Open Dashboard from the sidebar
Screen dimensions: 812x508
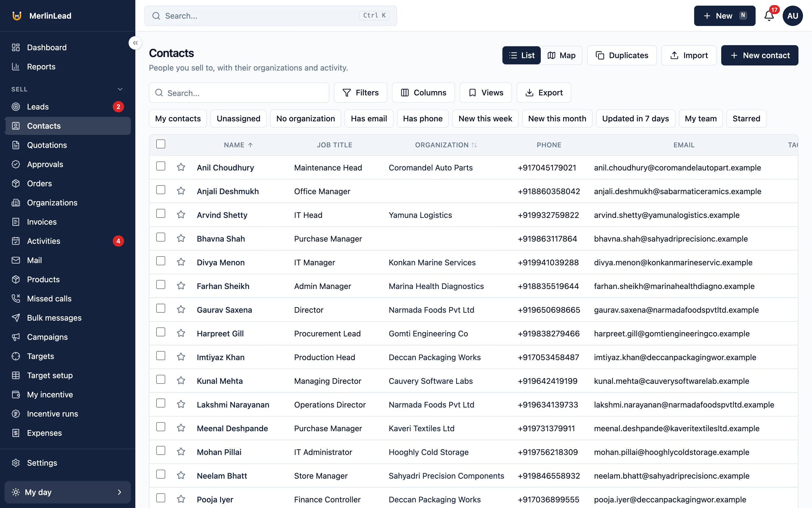tap(68, 47)
